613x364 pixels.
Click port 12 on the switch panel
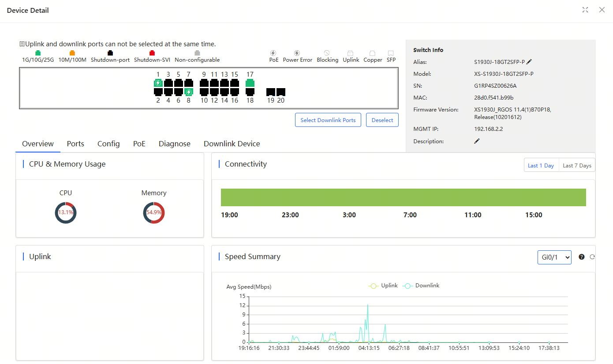[x=214, y=92]
